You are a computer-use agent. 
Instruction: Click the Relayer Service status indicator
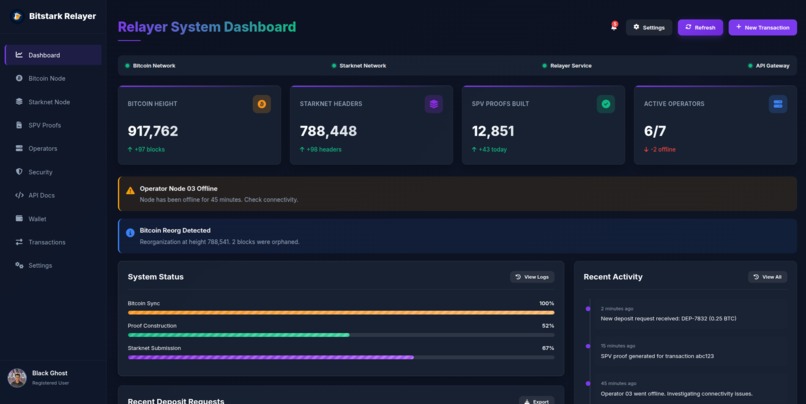tap(567, 66)
